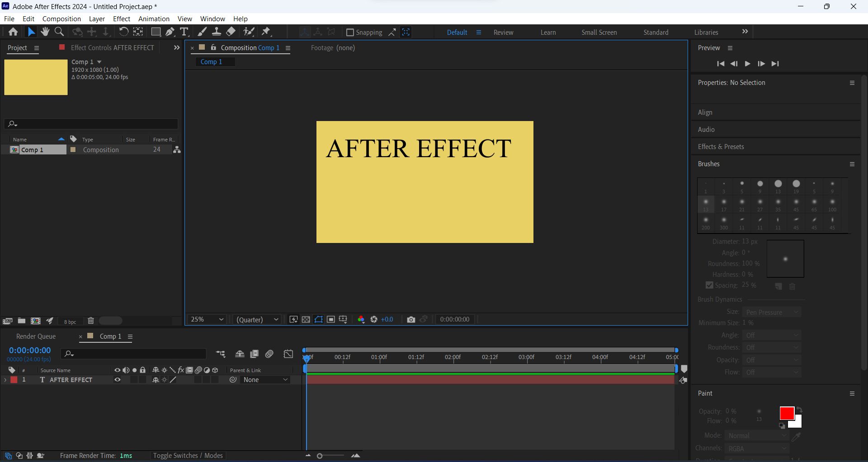Select the Rotation tool
Screen dimensions: 868x462
point(123,32)
